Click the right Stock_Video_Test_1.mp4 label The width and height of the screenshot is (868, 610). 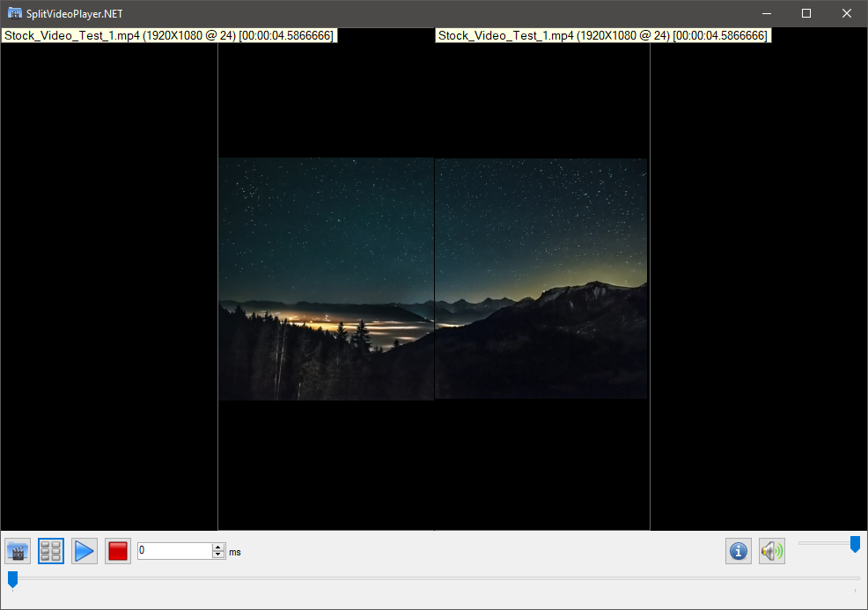[x=603, y=35]
